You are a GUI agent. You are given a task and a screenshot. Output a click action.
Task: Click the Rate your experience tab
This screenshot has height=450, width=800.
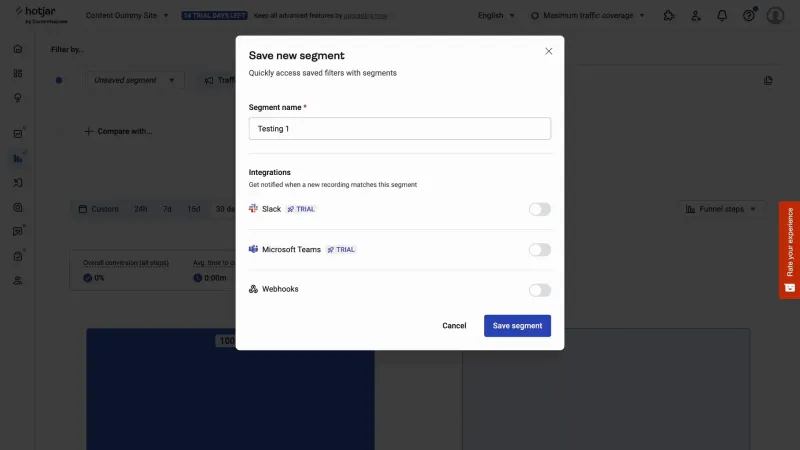[x=789, y=250]
